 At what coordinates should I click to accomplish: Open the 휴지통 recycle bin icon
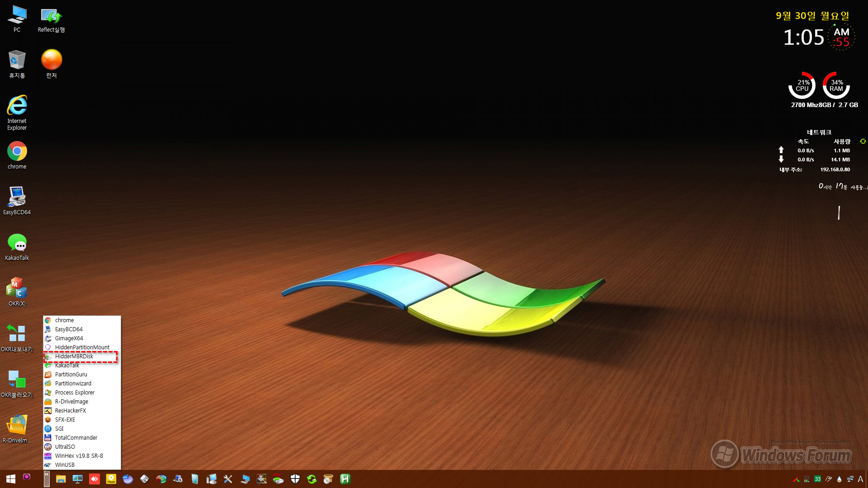click(x=17, y=64)
